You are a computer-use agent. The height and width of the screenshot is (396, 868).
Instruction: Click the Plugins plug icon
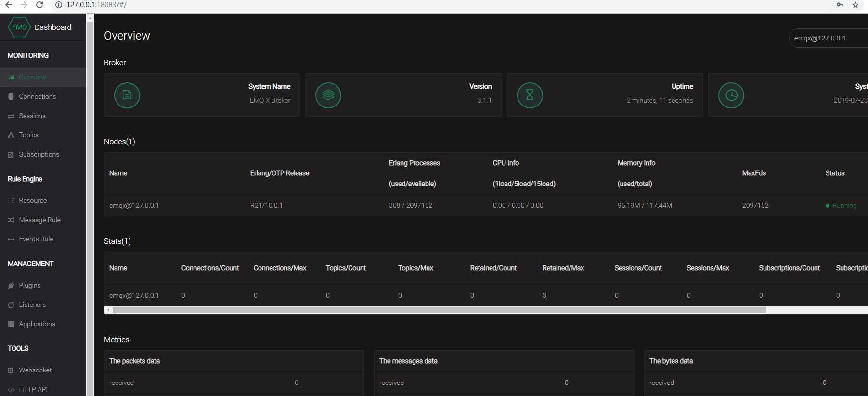tap(11, 285)
